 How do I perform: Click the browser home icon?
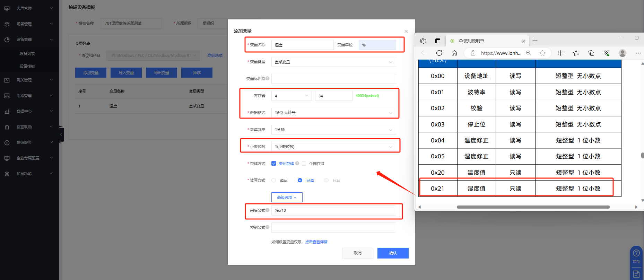pyautogui.click(x=454, y=53)
